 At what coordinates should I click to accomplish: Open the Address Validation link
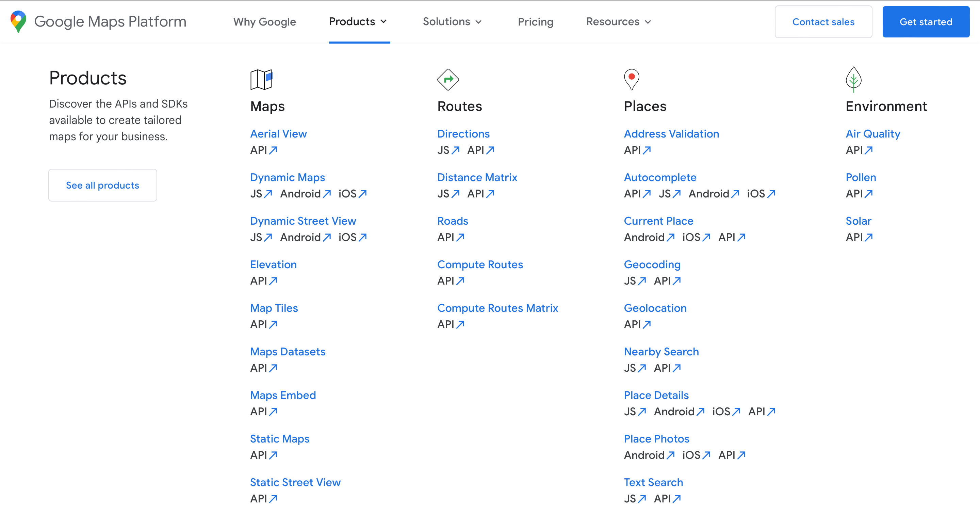[671, 133]
